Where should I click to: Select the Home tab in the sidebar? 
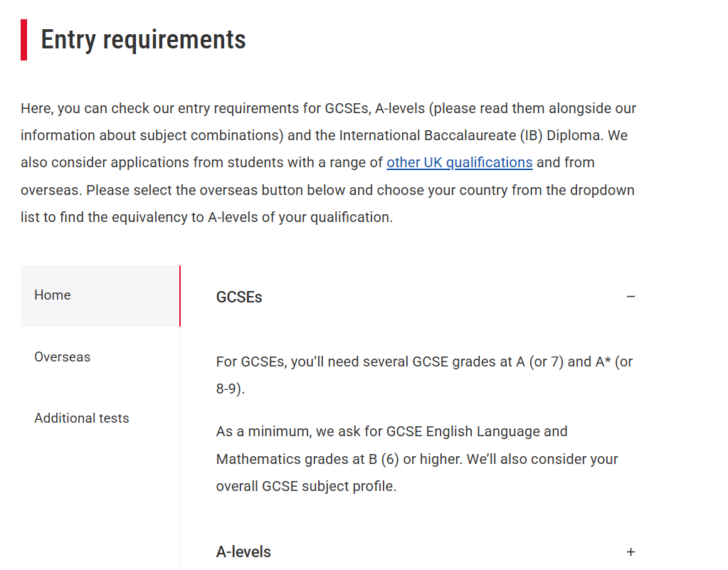pyautogui.click(x=53, y=295)
